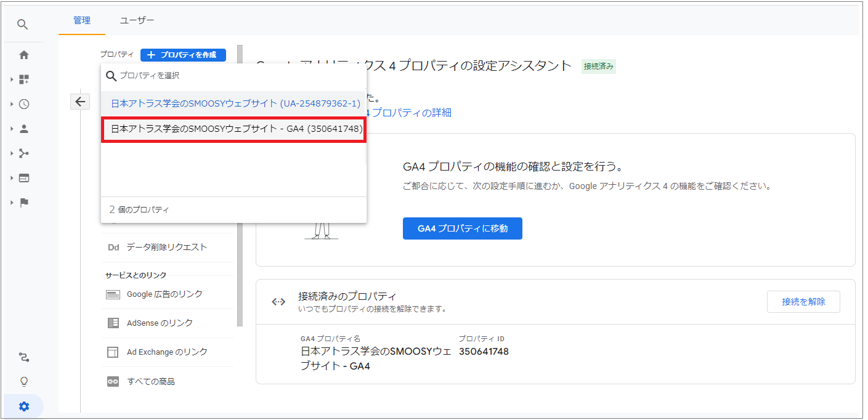The height and width of the screenshot is (420, 868).
Task: Open the Conversions flag icon
Action: (x=24, y=203)
